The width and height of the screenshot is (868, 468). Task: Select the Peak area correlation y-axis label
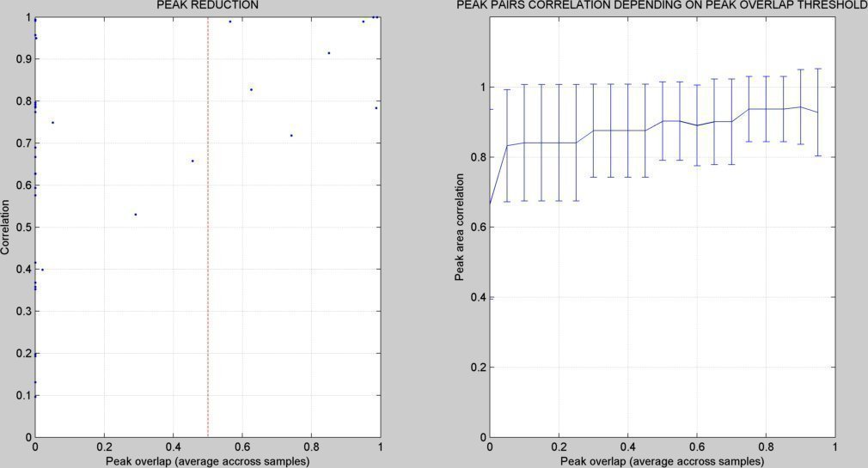[x=461, y=228]
